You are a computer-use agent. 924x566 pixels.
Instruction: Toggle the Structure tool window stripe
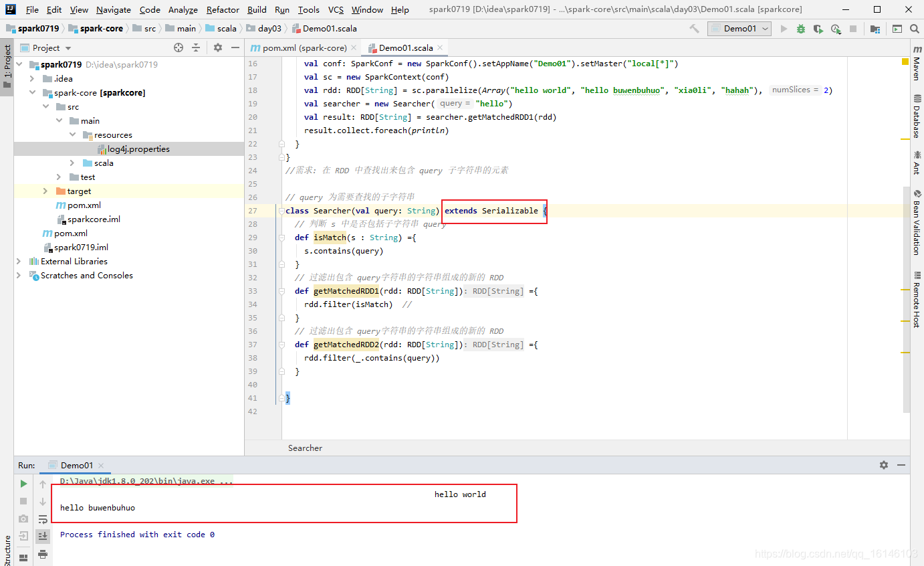coord(7,550)
